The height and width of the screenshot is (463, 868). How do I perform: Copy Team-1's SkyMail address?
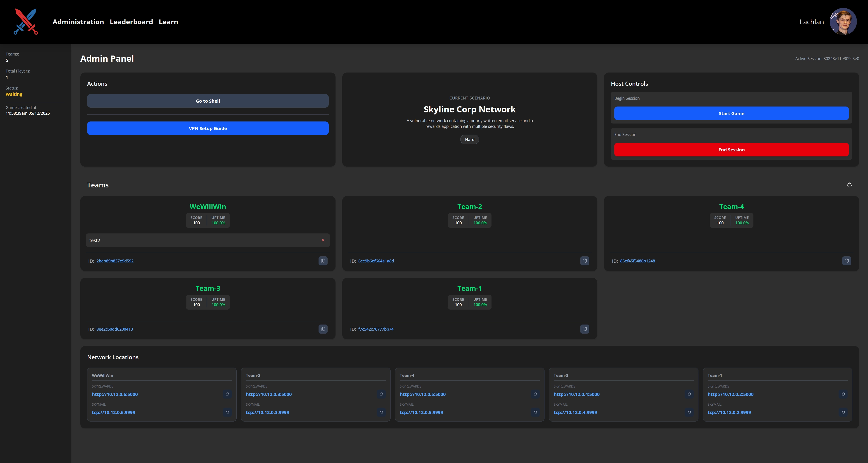[843, 412]
